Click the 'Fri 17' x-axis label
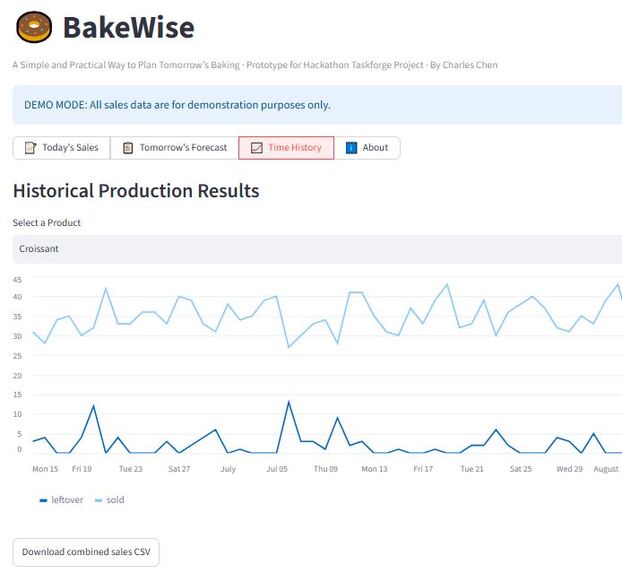 click(423, 469)
